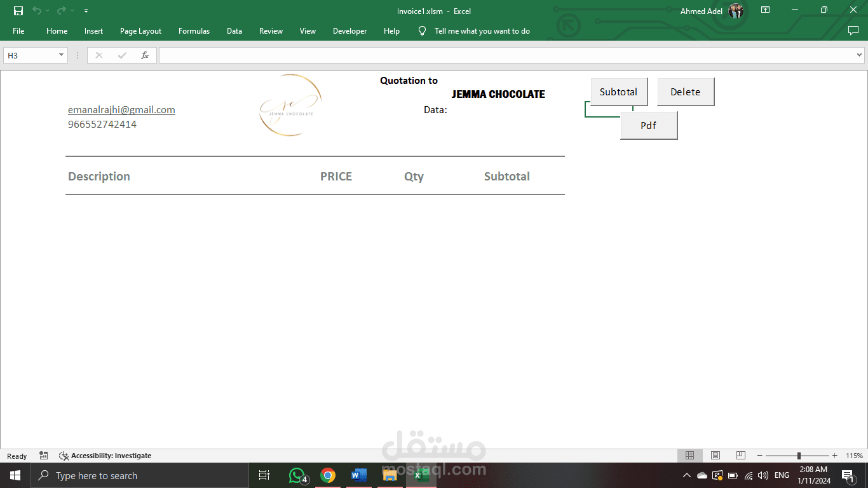Open the Developer ribbon tab
This screenshot has width=868, height=488.
point(349,31)
